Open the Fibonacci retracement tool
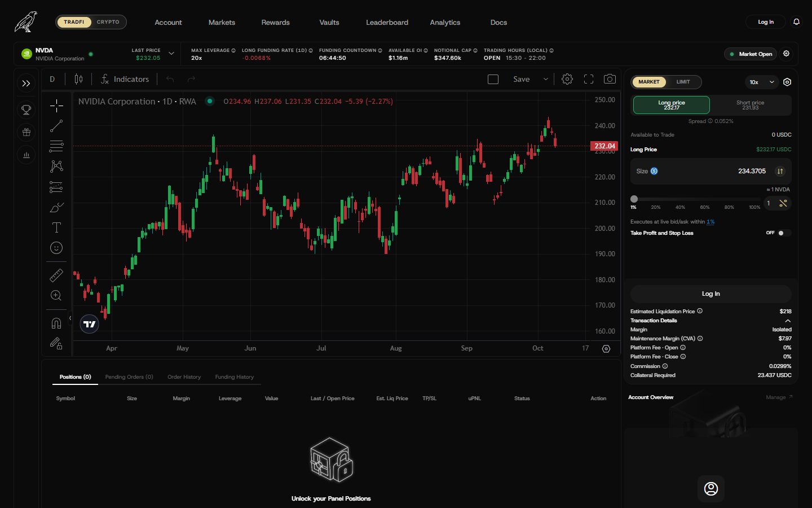The image size is (812, 508). pyautogui.click(x=56, y=146)
